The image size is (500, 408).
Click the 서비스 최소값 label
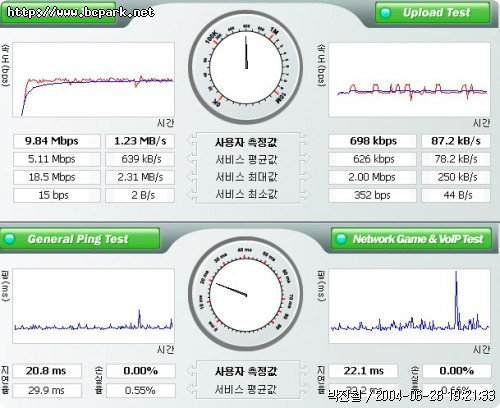(246, 194)
